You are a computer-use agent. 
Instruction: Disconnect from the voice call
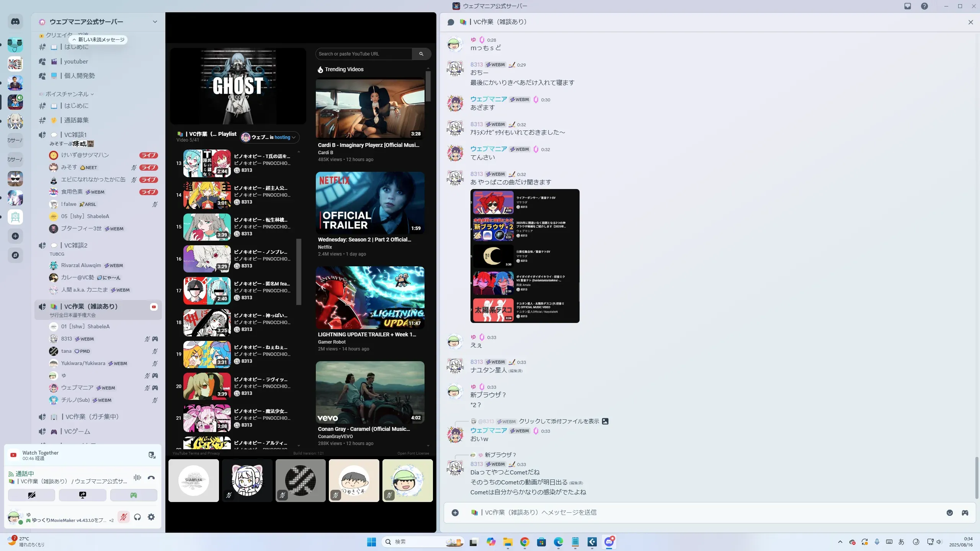click(151, 478)
